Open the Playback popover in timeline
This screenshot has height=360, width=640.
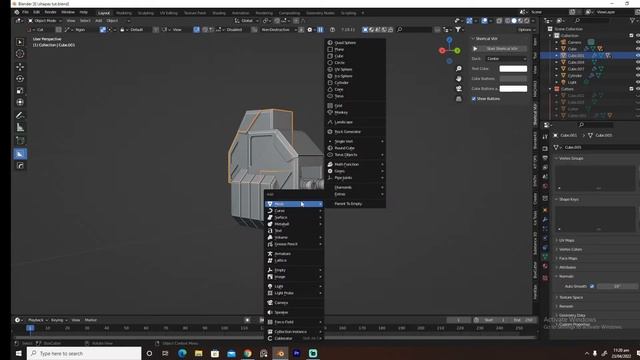click(38, 320)
